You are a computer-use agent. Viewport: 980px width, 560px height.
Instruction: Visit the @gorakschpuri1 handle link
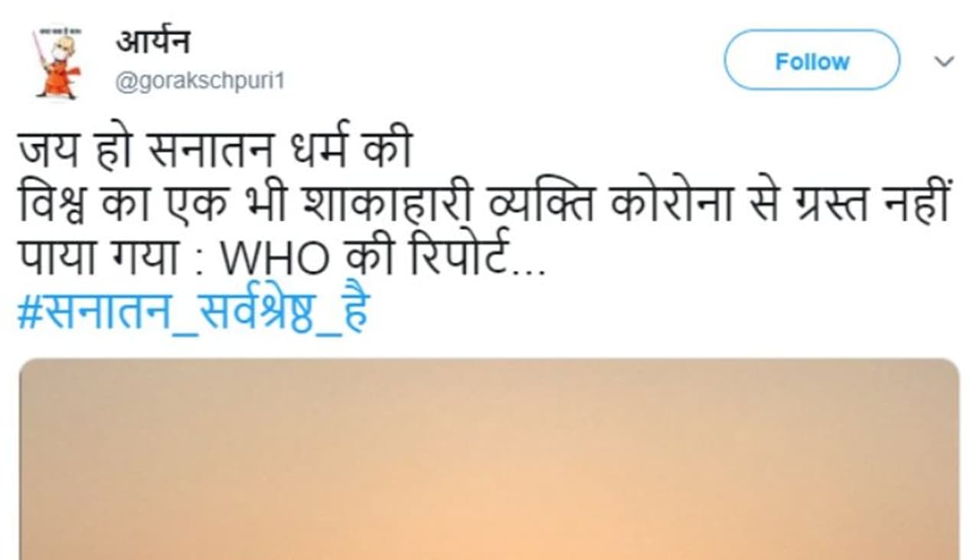tap(200, 81)
